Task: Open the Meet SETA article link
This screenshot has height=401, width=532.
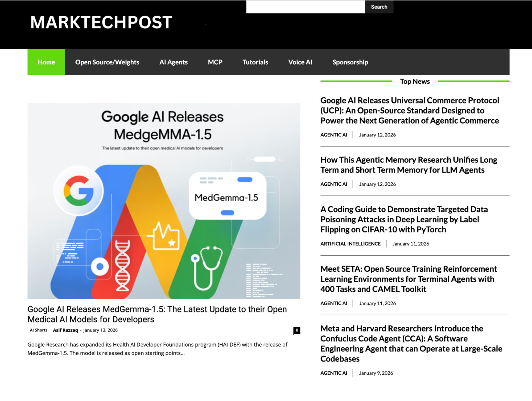Action: [409, 279]
